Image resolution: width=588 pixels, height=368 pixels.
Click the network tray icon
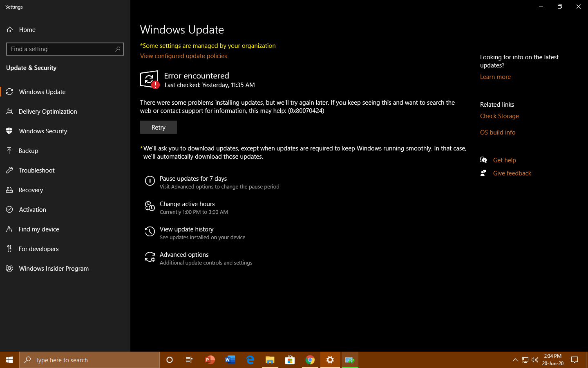[x=525, y=360]
